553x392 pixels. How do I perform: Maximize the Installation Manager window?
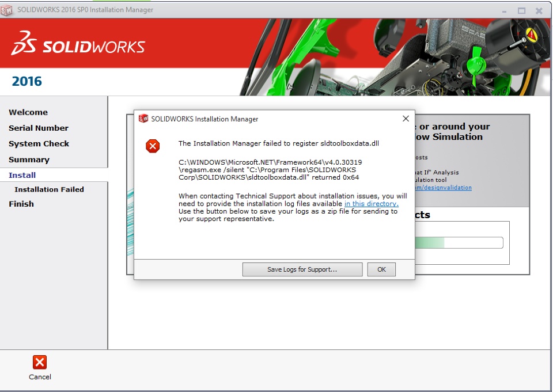pos(522,11)
